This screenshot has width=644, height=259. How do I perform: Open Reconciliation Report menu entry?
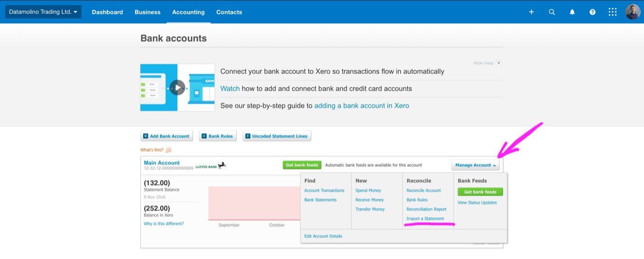(426, 209)
